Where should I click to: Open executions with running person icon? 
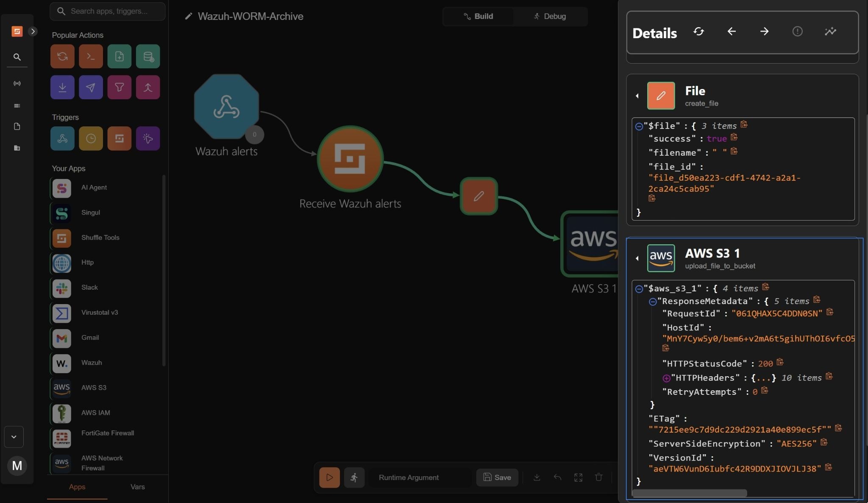[x=354, y=478]
